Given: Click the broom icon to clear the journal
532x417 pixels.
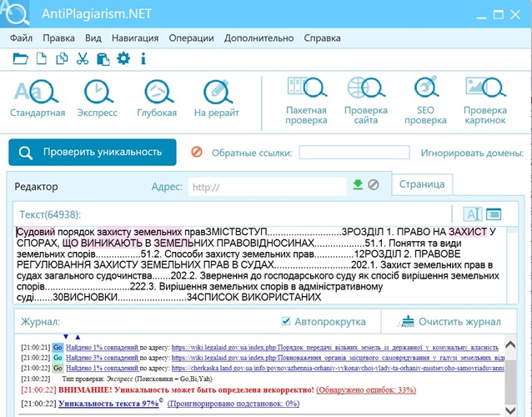Looking at the screenshot, I should [407, 321].
